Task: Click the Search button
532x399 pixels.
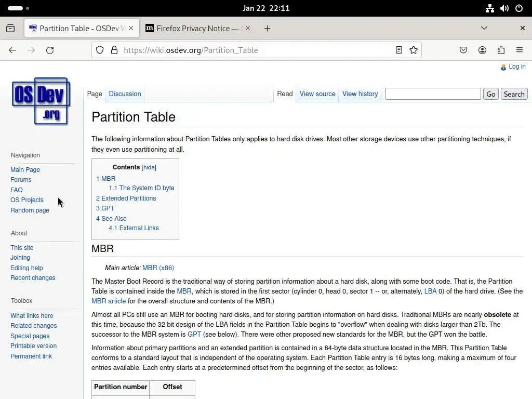Action: [514, 94]
